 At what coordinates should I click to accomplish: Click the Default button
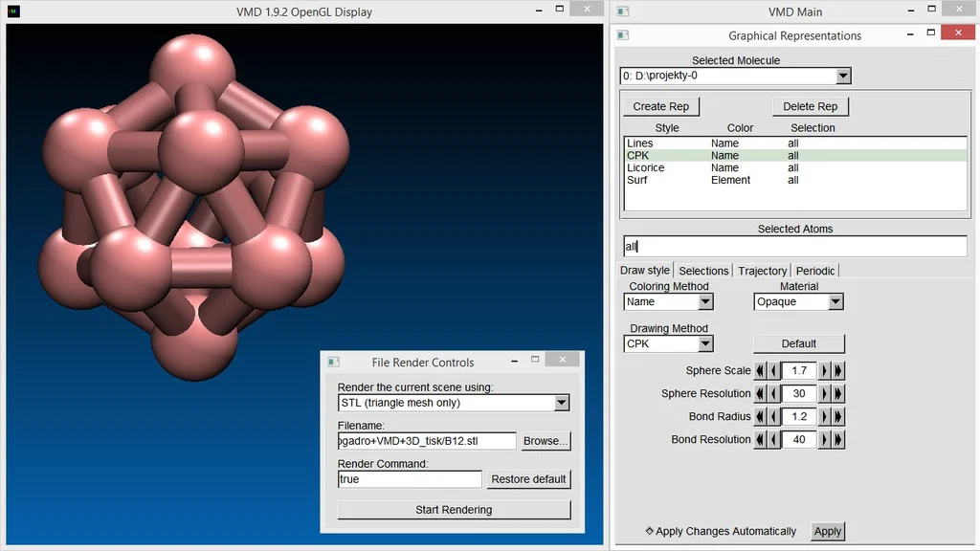coord(799,343)
